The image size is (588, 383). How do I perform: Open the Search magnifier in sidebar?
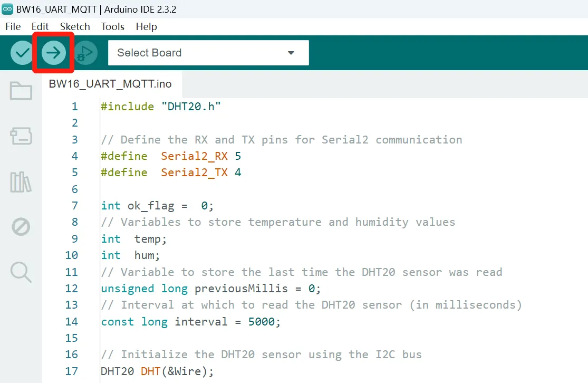coord(21,272)
